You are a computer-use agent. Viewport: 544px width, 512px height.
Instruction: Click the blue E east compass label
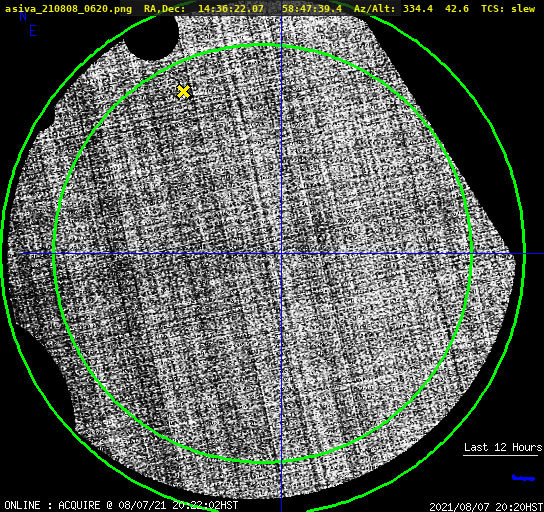click(x=33, y=31)
